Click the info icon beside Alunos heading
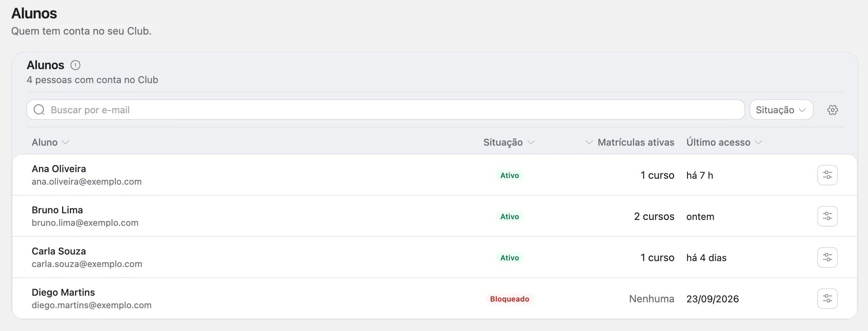This screenshot has width=868, height=331. click(x=75, y=65)
